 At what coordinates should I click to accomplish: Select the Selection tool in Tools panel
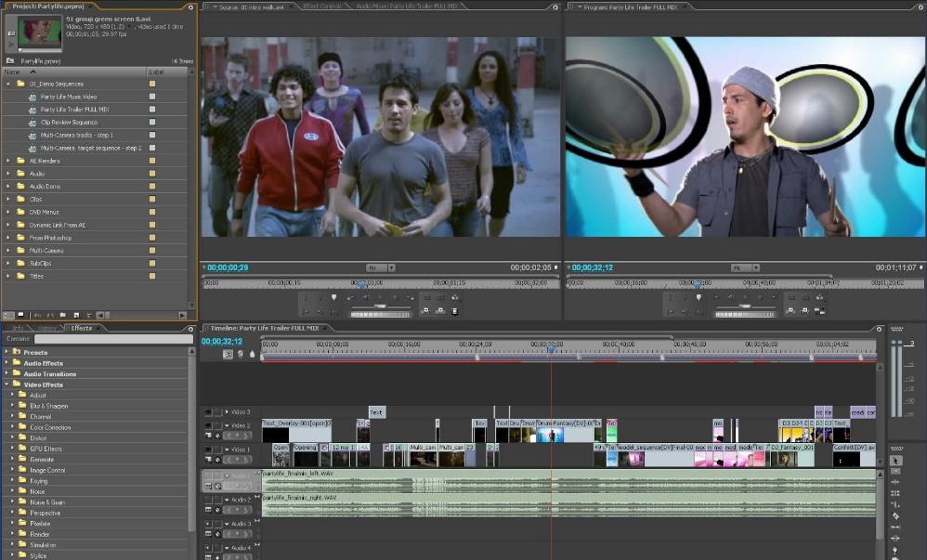pos(895,460)
